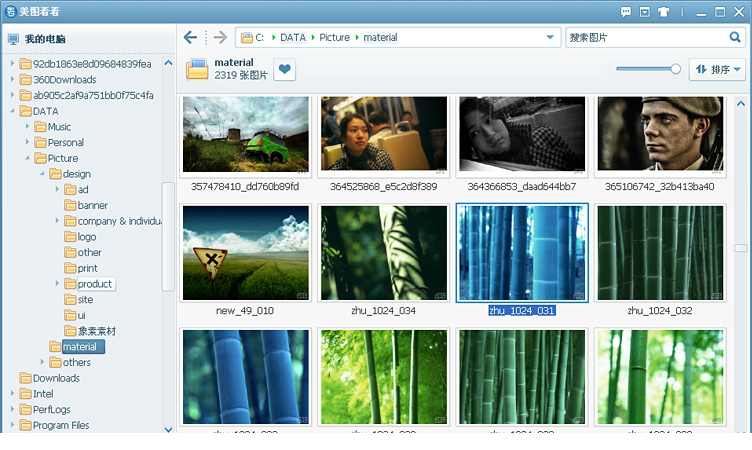Viewport: 752px width, 450px height.
Task: Click the drive icon in address bar
Action: (247, 37)
